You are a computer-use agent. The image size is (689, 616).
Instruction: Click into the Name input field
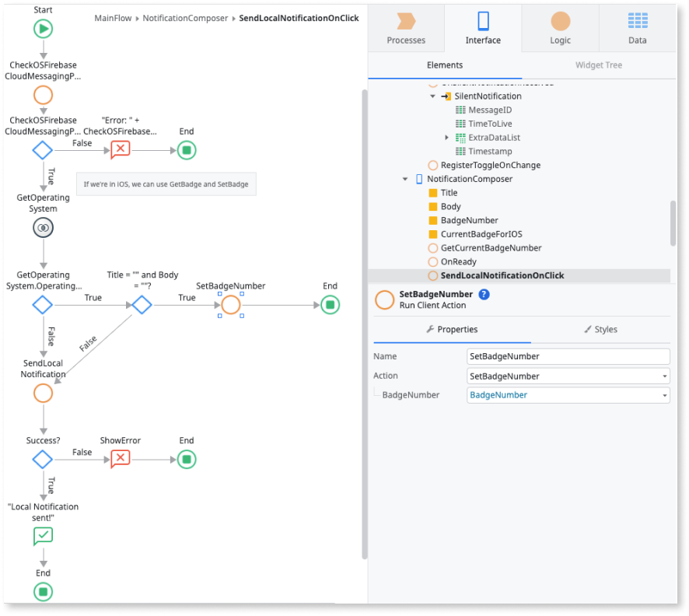click(x=566, y=356)
